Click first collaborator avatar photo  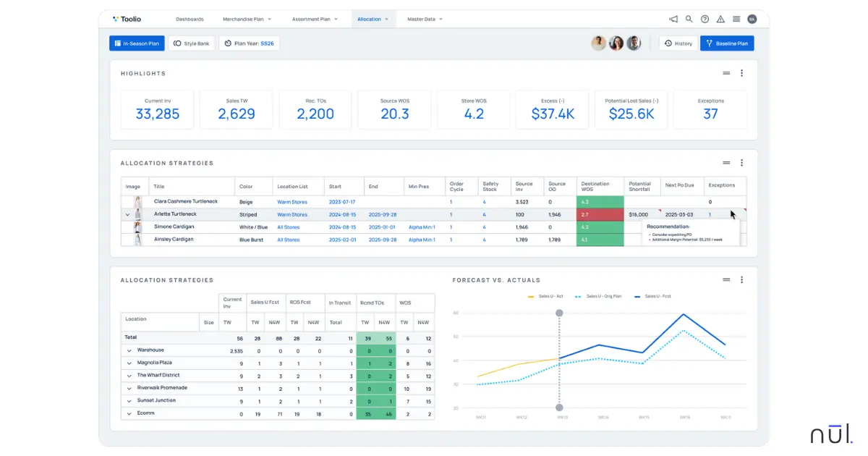pyautogui.click(x=598, y=43)
